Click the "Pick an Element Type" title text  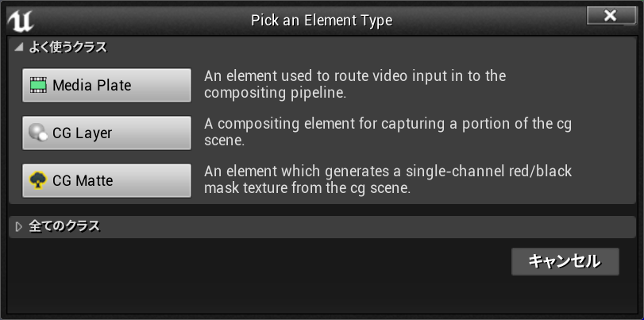(x=322, y=20)
